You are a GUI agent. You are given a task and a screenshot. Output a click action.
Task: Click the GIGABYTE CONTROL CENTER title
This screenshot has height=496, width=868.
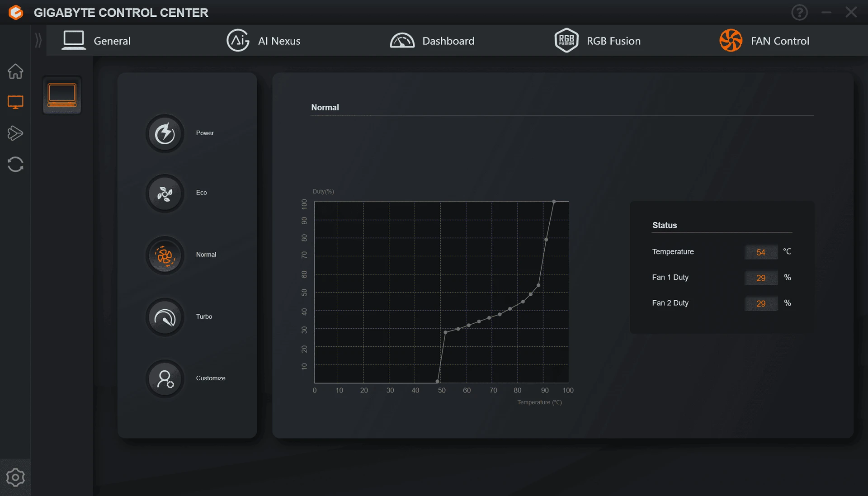(x=121, y=13)
